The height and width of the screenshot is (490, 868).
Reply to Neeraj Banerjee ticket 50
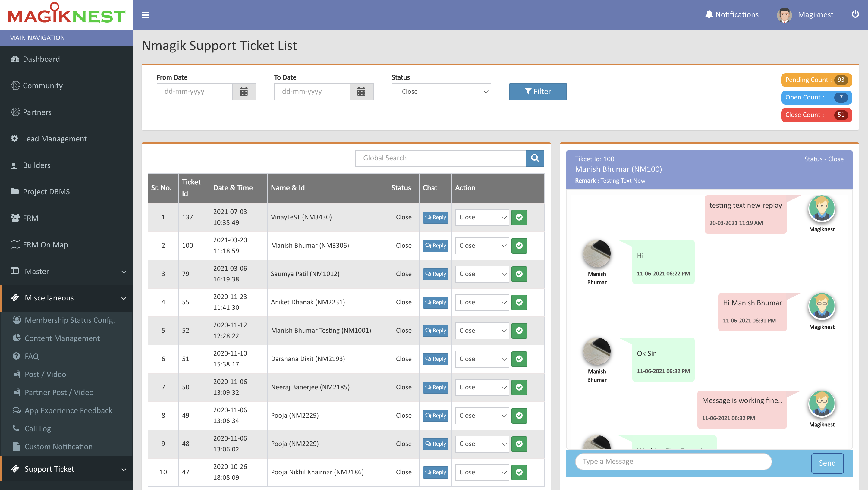435,387
